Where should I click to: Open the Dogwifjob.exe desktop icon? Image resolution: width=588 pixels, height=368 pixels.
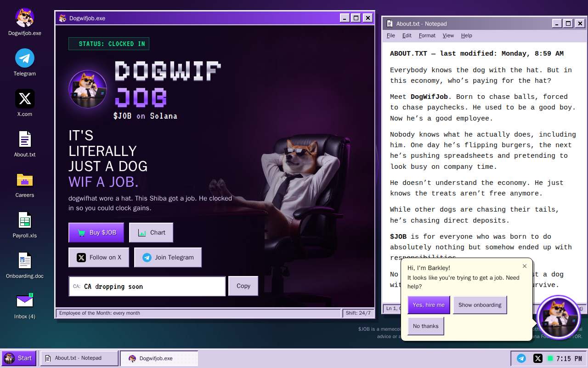(x=25, y=22)
